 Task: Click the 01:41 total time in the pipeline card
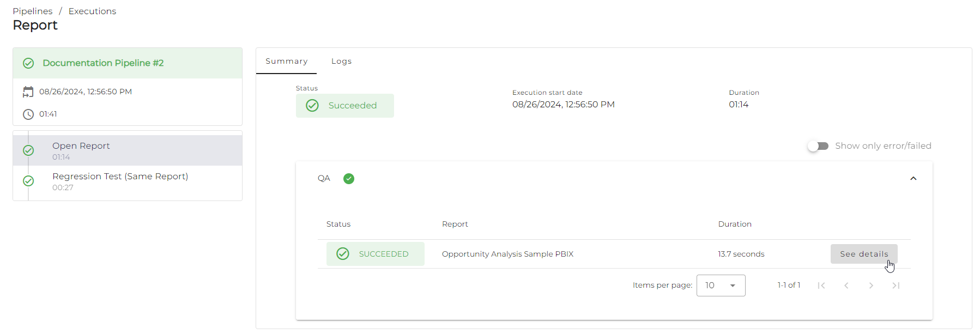pyautogui.click(x=48, y=114)
